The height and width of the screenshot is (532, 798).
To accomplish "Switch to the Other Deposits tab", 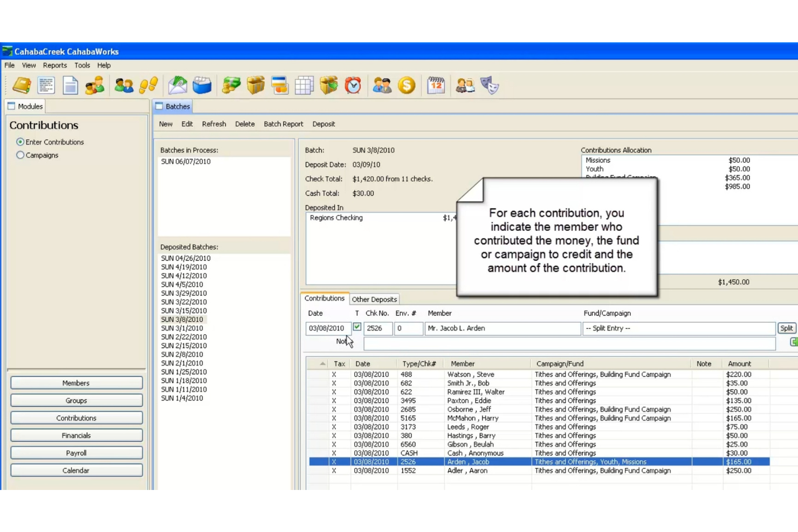I will click(374, 299).
